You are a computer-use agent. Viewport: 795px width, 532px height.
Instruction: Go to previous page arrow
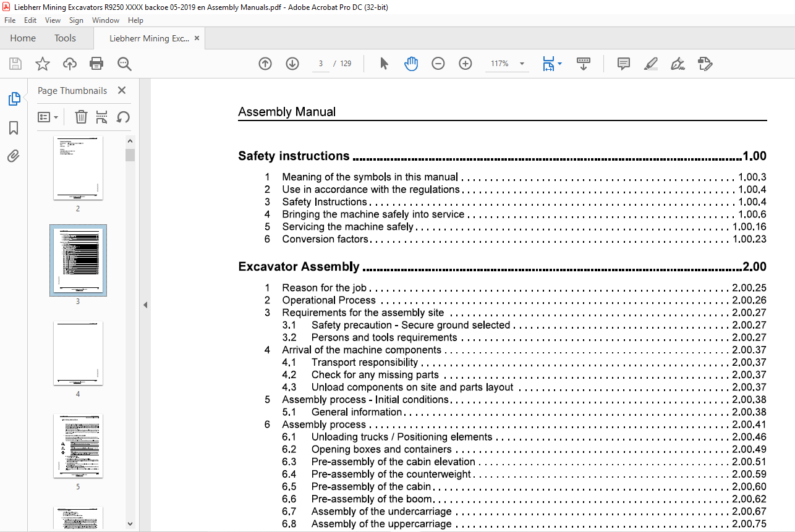click(x=265, y=64)
